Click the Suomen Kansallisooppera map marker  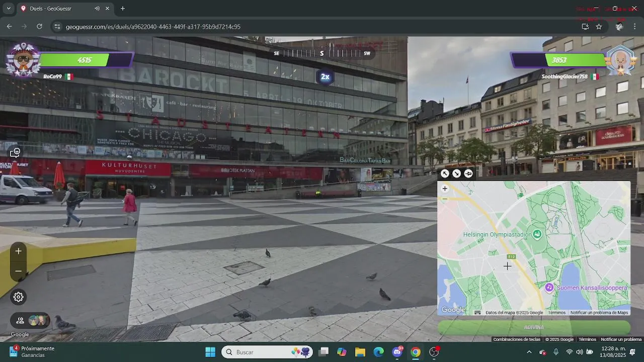[549, 287]
